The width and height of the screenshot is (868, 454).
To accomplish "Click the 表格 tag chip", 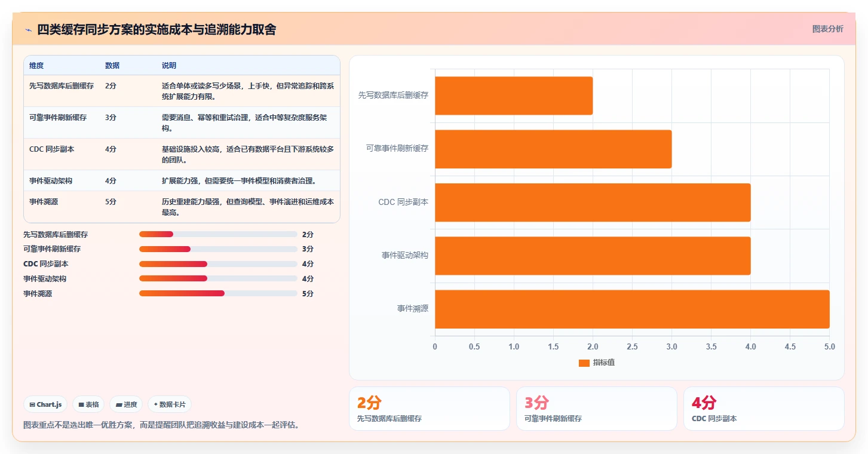I will (88, 404).
